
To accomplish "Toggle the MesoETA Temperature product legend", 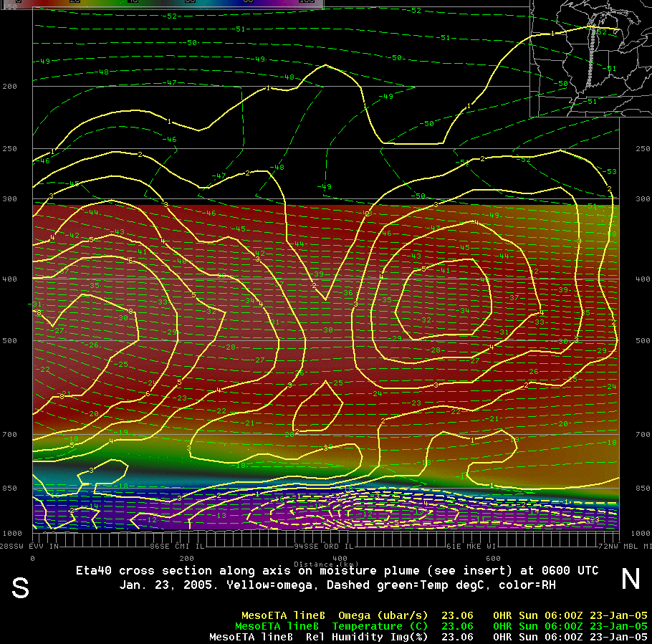I will pyautogui.click(x=334, y=626).
